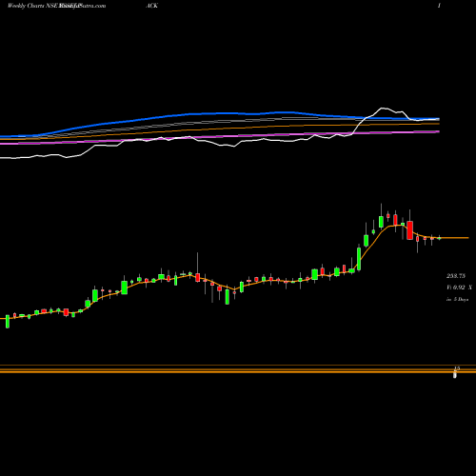Click the 258.75 price value
476x476 pixels.
pyautogui.click(x=456, y=276)
